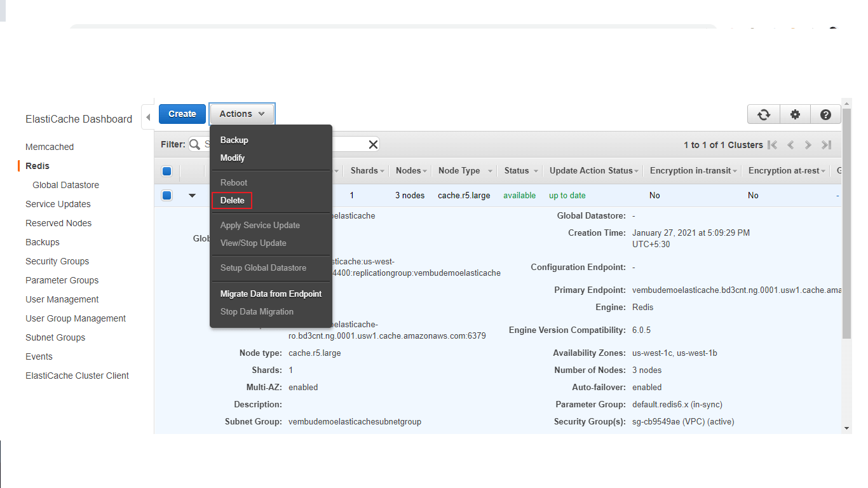Open ElastiCache Cluster Client in sidebar
The height and width of the screenshot is (488, 868).
pyautogui.click(x=77, y=376)
